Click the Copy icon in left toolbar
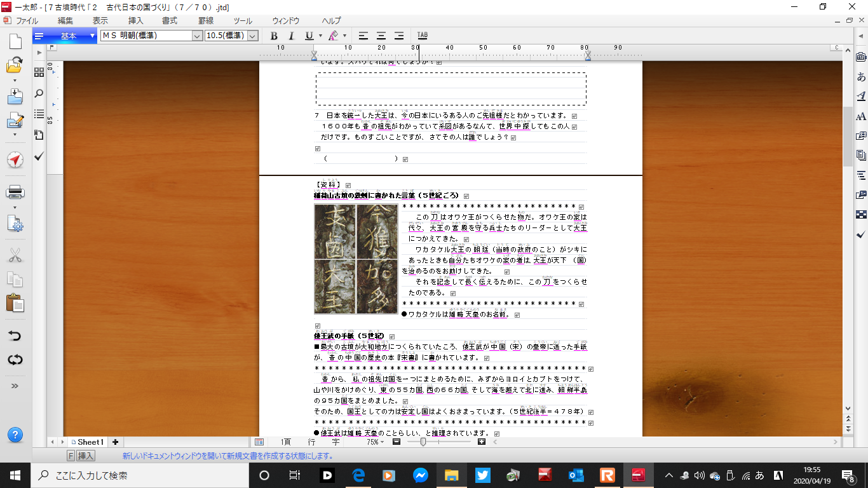The width and height of the screenshot is (868, 488). point(15,279)
